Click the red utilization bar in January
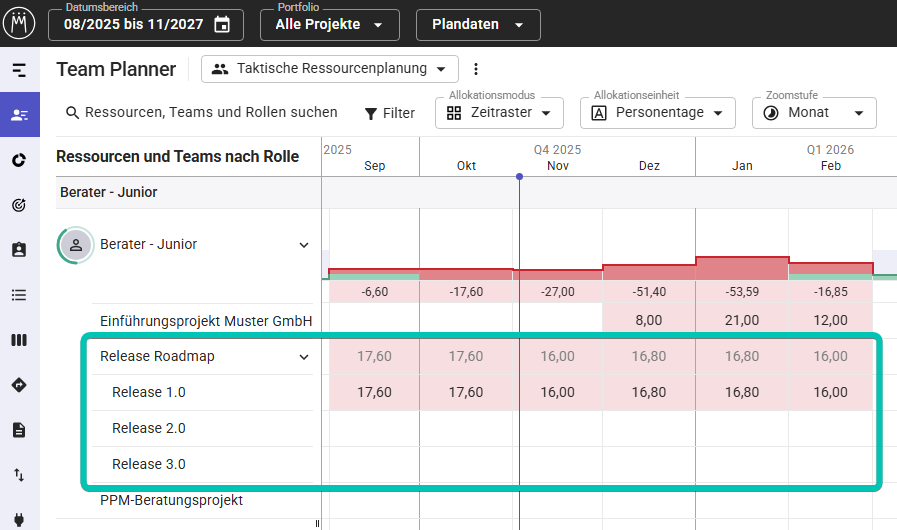Viewport: 897px width, 530px height. [x=742, y=268]
